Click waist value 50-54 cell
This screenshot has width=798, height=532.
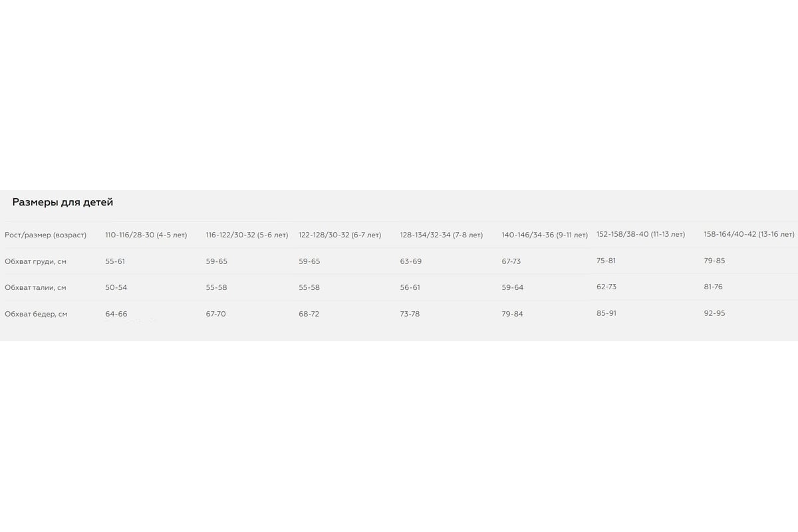[116, 287]
